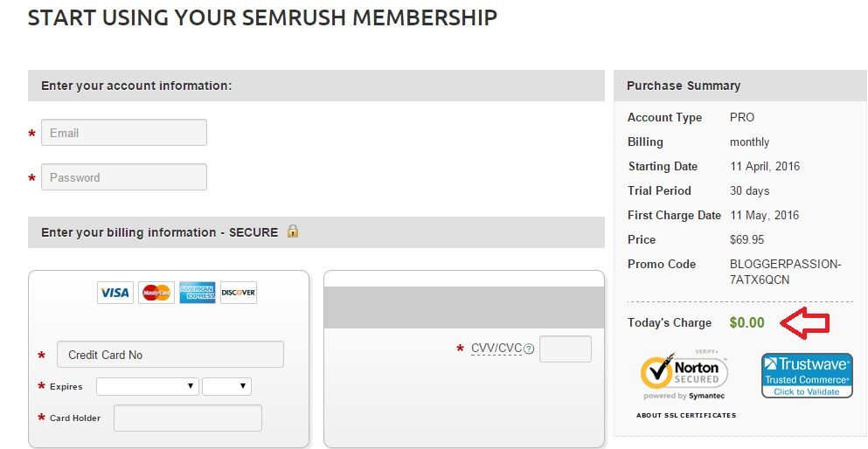Image resolution: width=868 pixels, height=449 pixels.
Task: Open the About SSL Certificates link
Action: coord(686,416)
